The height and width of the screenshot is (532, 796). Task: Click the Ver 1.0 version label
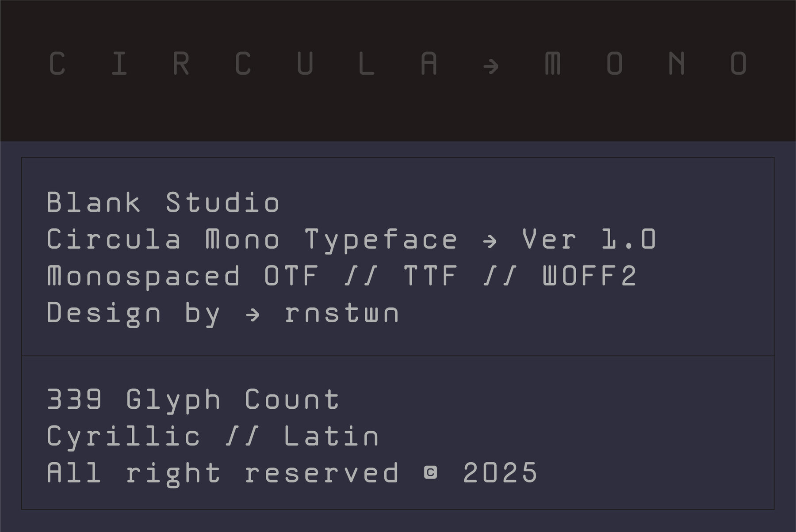coord(589,239)
